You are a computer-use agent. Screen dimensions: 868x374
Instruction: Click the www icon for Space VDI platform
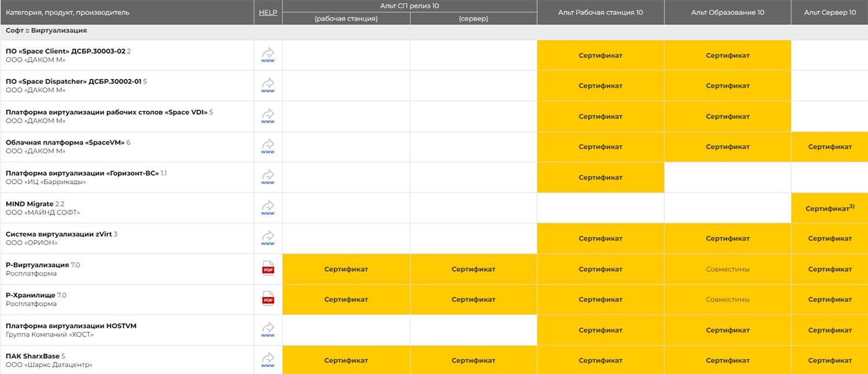(x=268, y=116)
